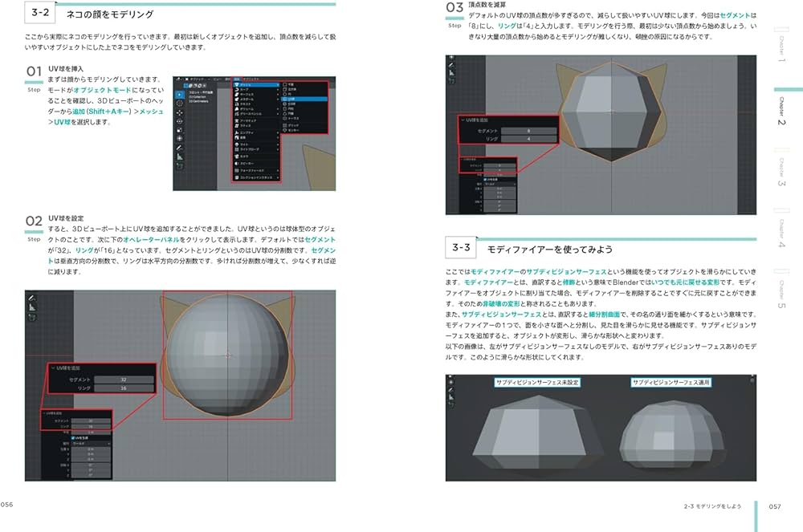Select the Cursor tool in Step 01 toolbar
The width and height of the screenshot is (803, 532).
tap(179, 104)
